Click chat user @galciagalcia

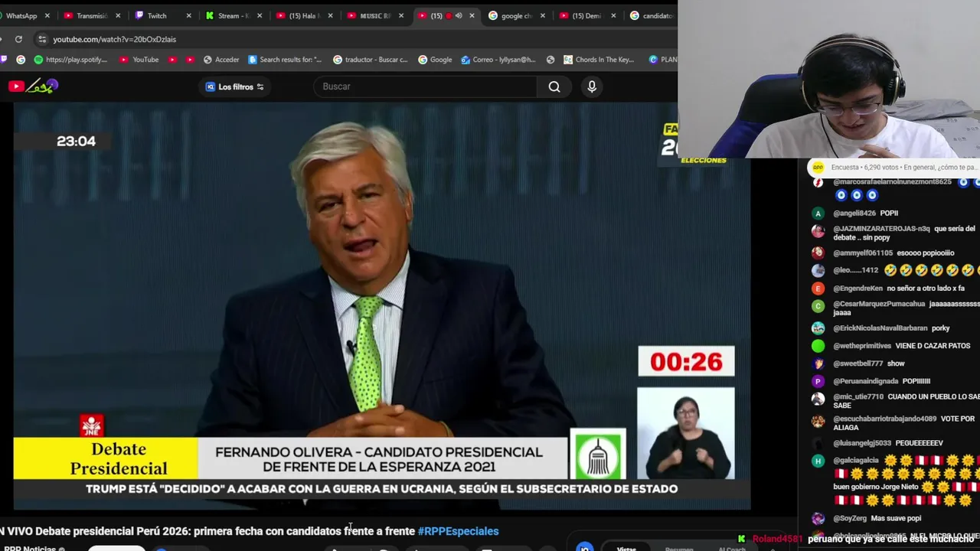856,461
